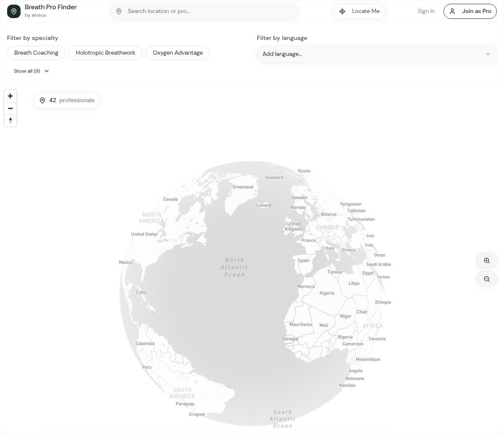Click pin icon in 42 professionals badge
Screen dimensions: 504x437
(x=42, y=100)
